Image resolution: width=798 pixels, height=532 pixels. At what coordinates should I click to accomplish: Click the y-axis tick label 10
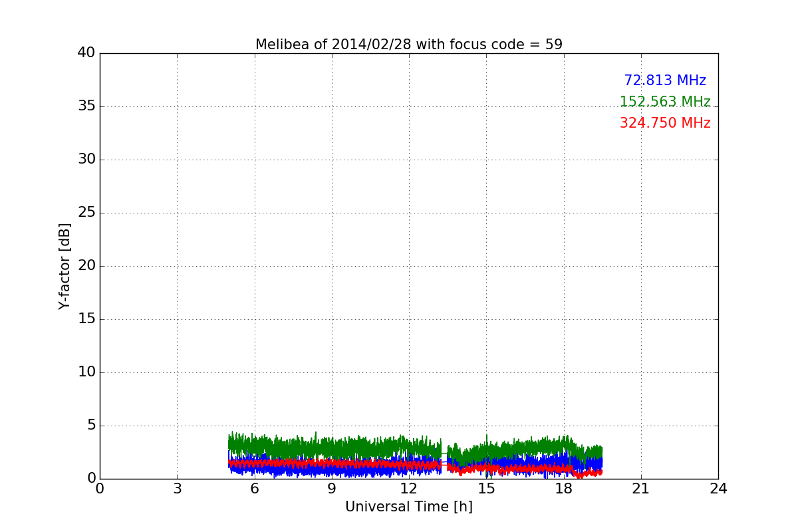(x=86, y=372)
